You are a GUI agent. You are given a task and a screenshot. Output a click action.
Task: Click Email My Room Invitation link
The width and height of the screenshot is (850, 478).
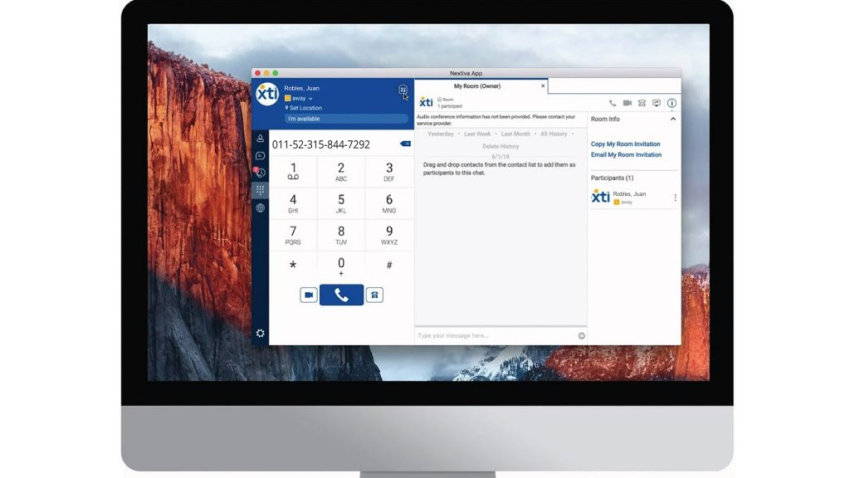626,155
